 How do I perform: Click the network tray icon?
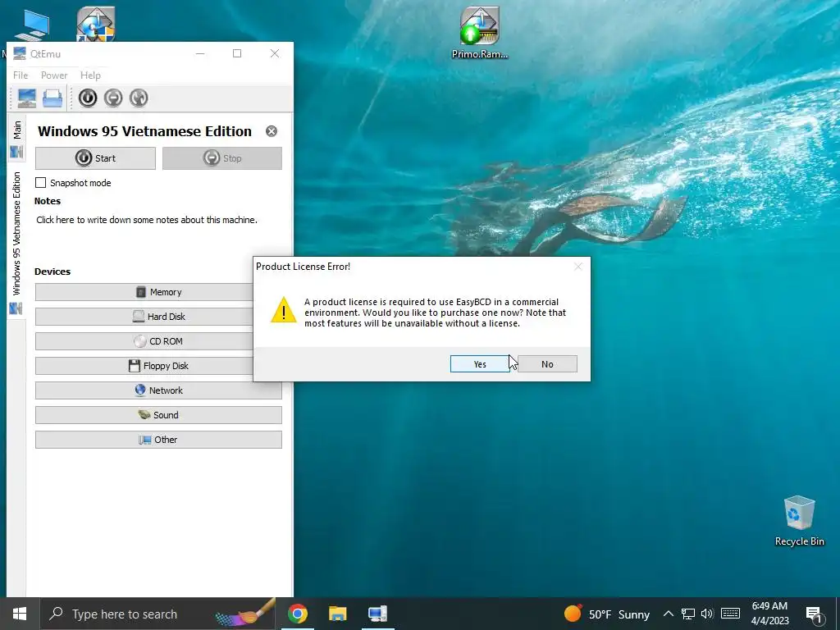tap(688, 614)
